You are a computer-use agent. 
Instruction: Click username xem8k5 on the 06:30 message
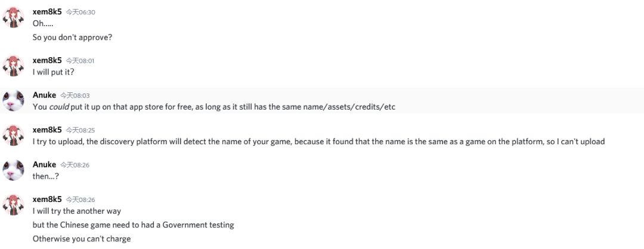(x=47, y=11)
